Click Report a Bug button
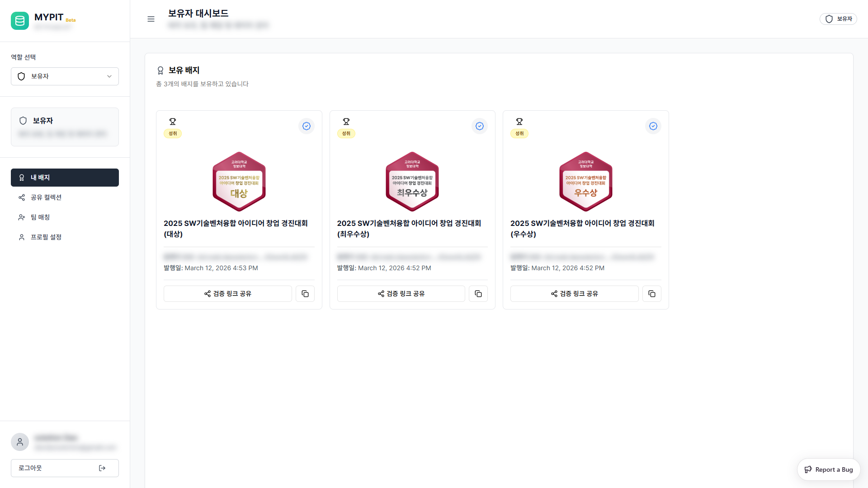 pyautogui.click(x=829, y=469)
